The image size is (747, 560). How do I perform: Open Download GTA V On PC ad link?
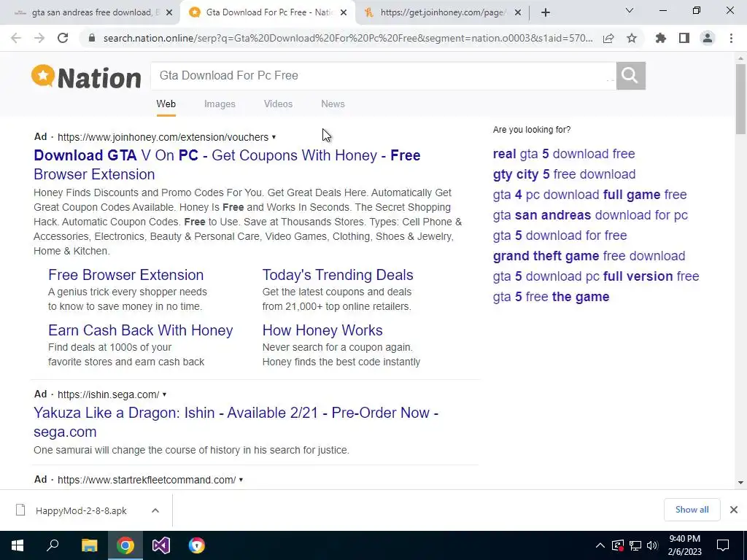tap(228, 165)
